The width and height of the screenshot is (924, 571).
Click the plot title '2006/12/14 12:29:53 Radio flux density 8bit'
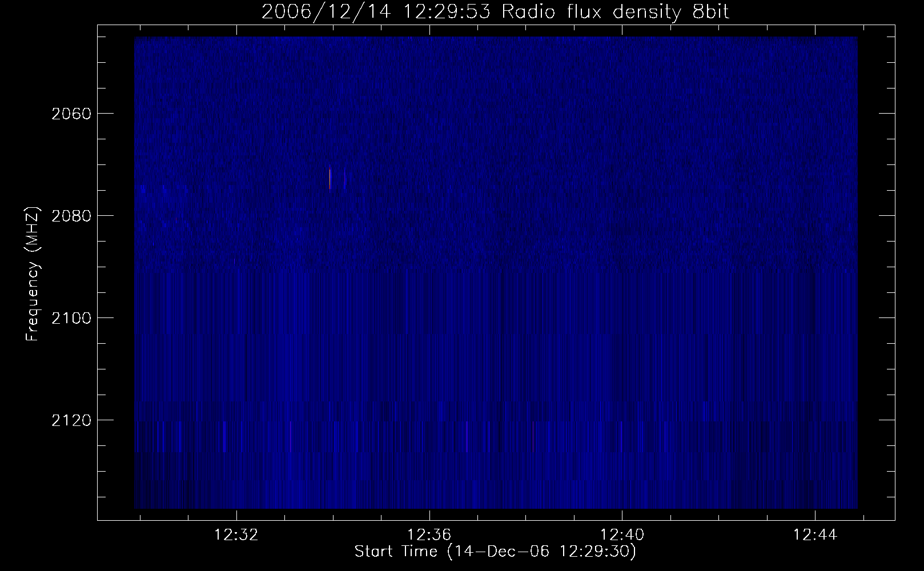click(495, 12)
